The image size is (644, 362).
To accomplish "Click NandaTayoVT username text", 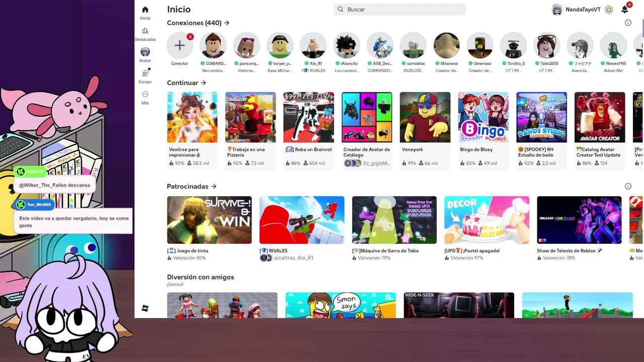I will [583, 10].
